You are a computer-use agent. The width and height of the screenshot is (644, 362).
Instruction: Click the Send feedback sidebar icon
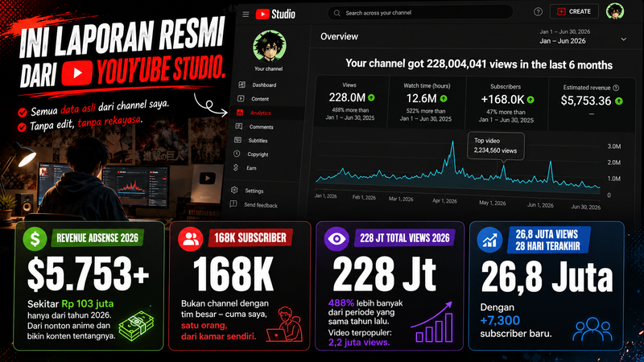233,204
